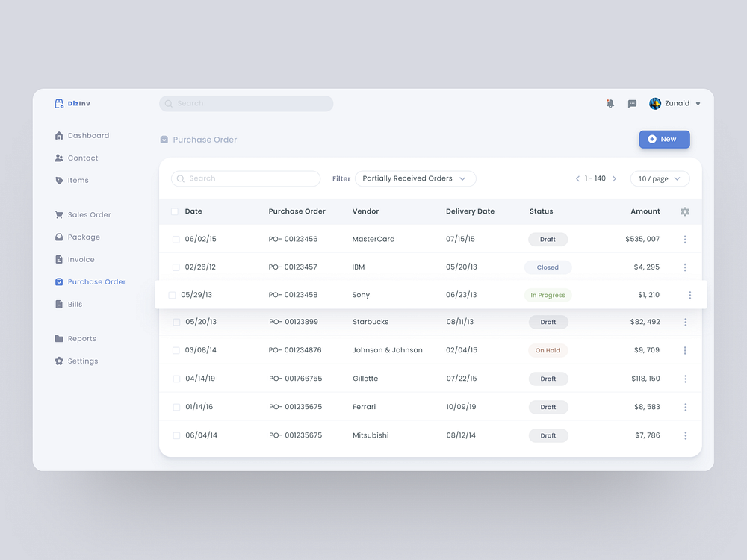Open Settings from the sidebar
This screenshot has width=747, height=560.
click(x=78, y=361)
